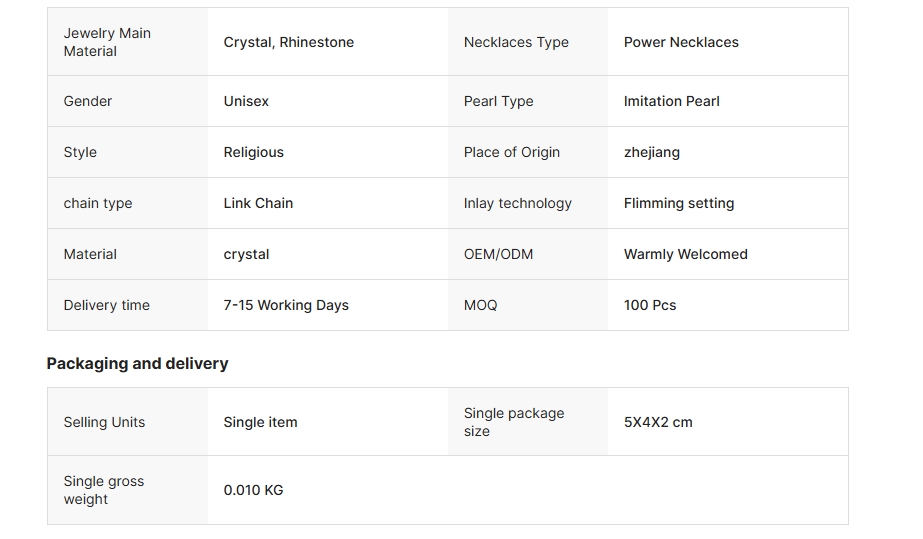This screenshot has height=539, width=923.
Task: Select the "7-15 Working Days" delivery time
Action: coord(286,305)
